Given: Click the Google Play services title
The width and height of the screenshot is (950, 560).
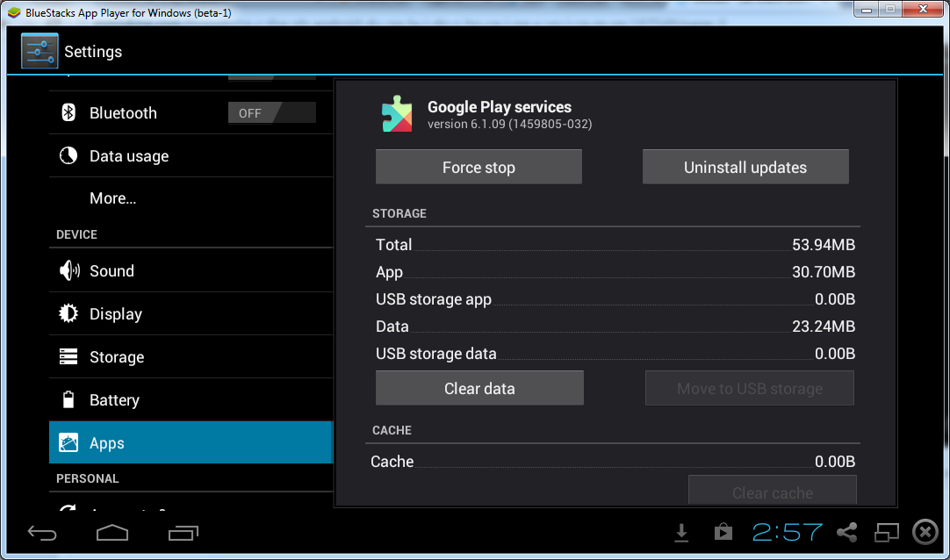Looking at the screenshot, I should click(500, 107).
